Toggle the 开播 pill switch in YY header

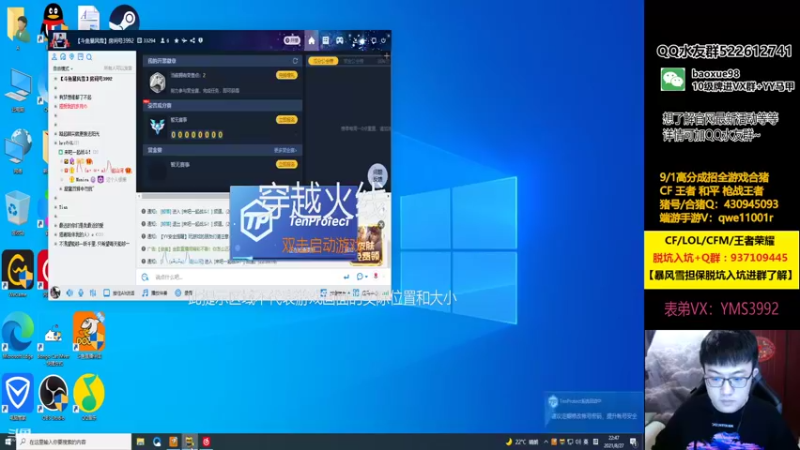292,40
